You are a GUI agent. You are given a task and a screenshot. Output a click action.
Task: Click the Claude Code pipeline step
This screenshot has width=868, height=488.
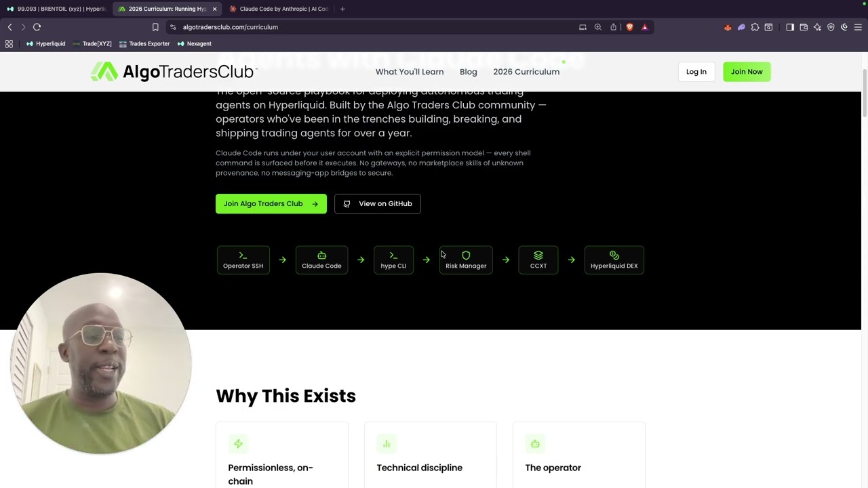[x=321, y=260]
